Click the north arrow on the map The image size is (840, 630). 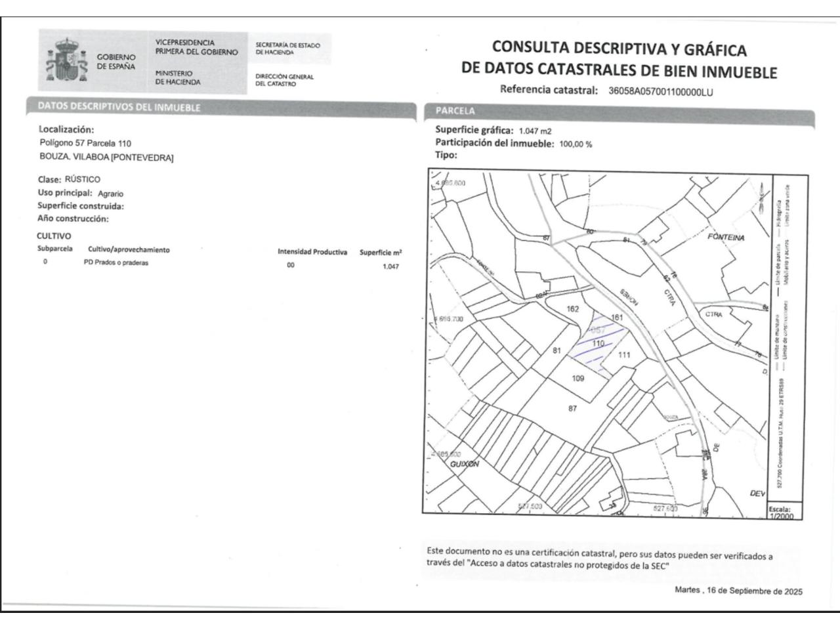pos(760,194)
